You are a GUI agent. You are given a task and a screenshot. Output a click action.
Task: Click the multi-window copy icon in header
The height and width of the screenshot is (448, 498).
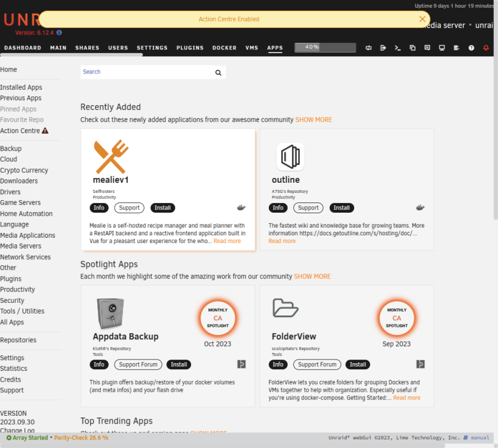[413, 48]
